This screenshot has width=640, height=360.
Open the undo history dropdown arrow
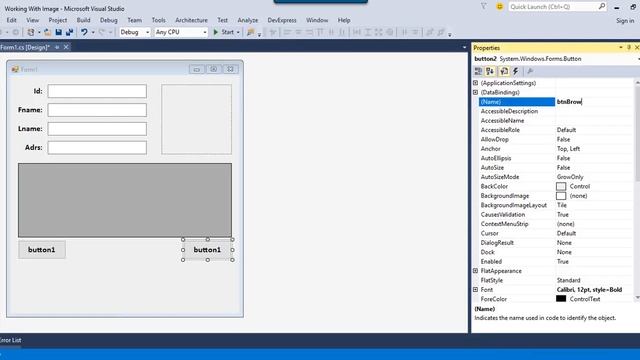point(93,32)
